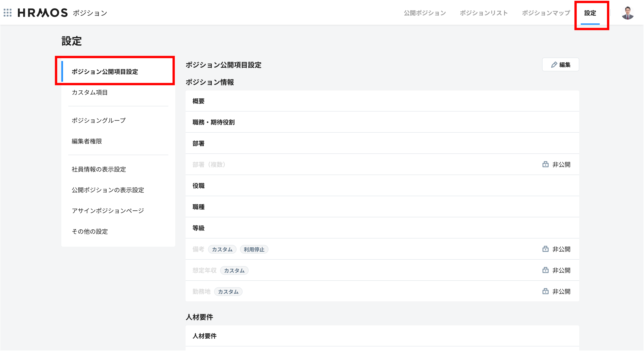Click the 想定年収 label
644x351 pixels.
(x=205, y=270)
